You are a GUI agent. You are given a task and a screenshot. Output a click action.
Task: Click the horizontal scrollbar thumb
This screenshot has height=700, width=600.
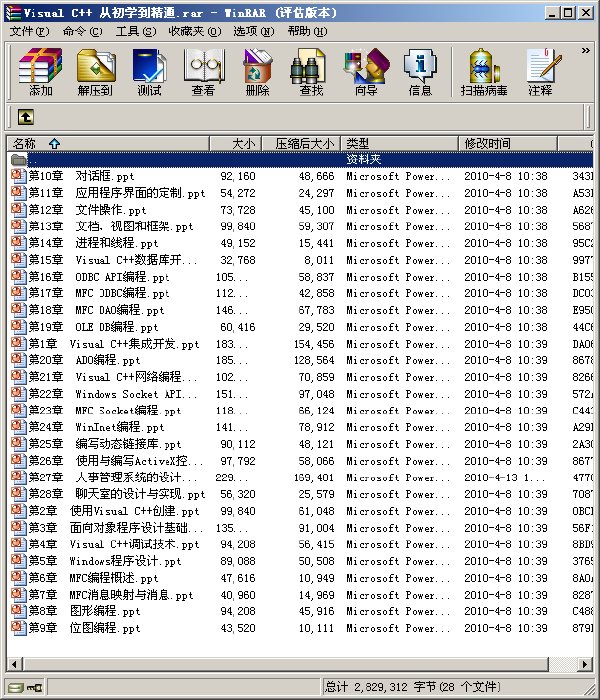click(285, 664)
